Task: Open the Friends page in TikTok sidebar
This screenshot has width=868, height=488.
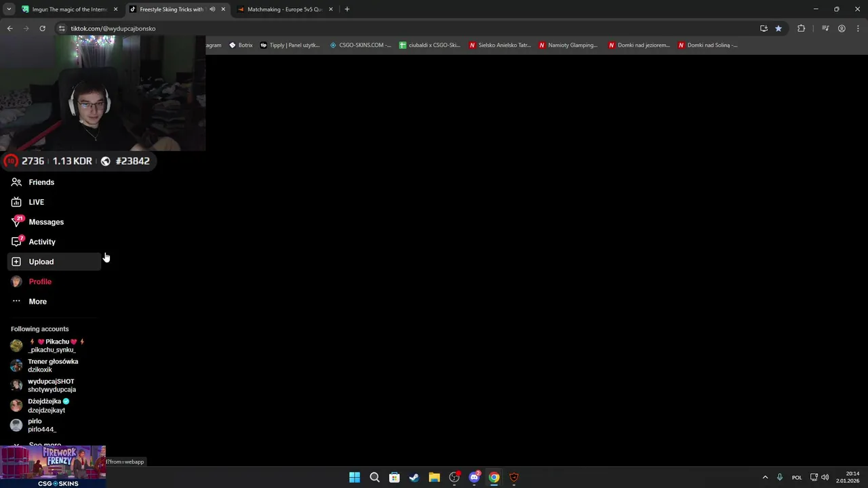Action: click(x=41, y=182)
